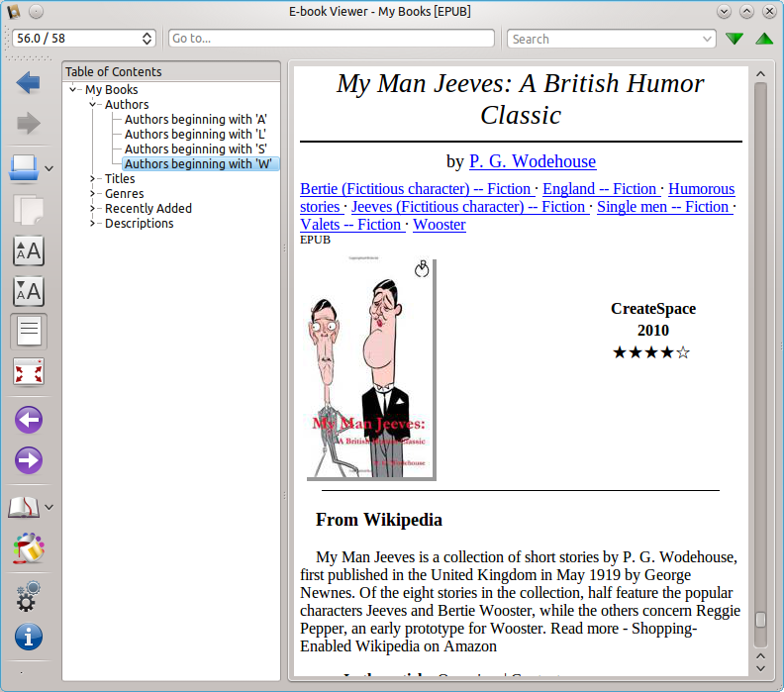Click the Table of Contents header
The width and height of the screenshot is (784, 692).
click(x=171, y=71)
